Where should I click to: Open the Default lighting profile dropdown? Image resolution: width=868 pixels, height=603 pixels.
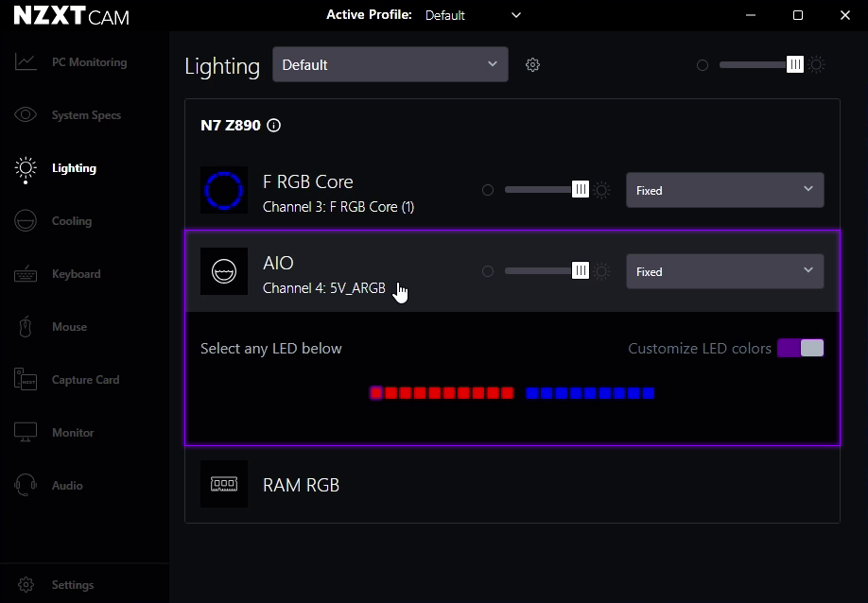(x=391, y=64)
